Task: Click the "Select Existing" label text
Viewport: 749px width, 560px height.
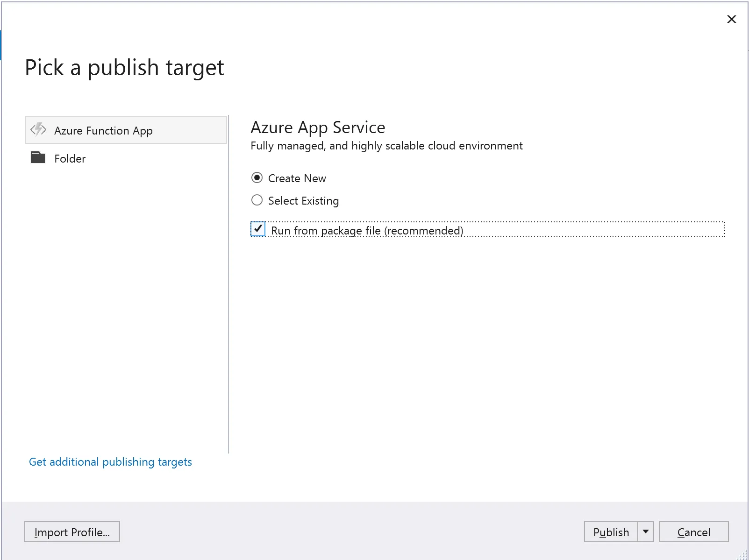Action: coord(303,201)
